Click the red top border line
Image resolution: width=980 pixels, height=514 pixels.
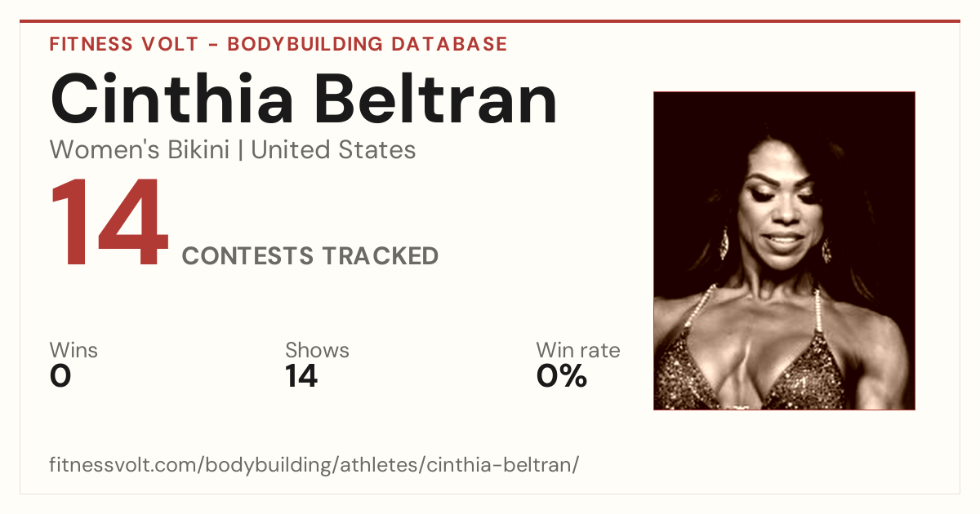point(490,21)
